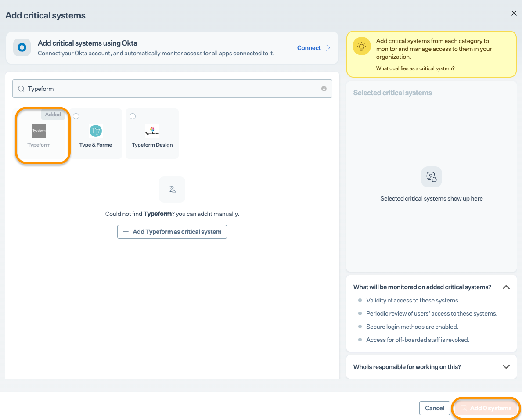Click Secure login methods are enabled text
This screenshot has width=522, height=420.
tap(412, 327)
